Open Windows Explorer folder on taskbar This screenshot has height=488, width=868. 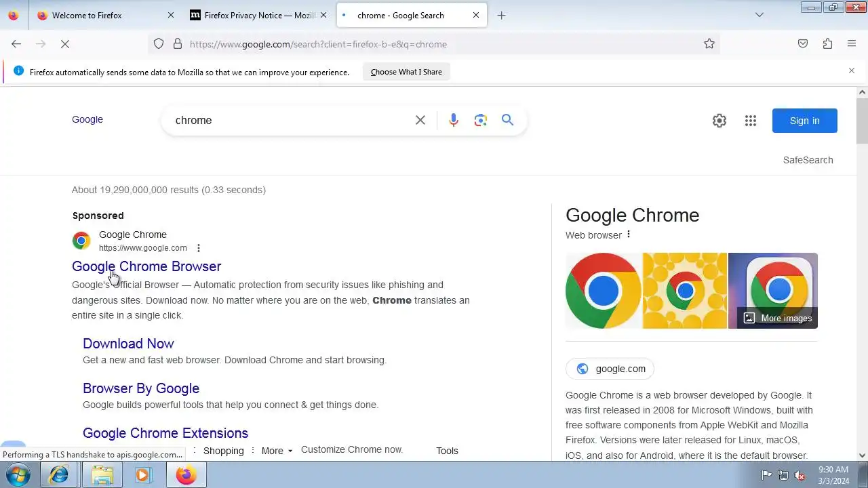click(x=102, y=475)
